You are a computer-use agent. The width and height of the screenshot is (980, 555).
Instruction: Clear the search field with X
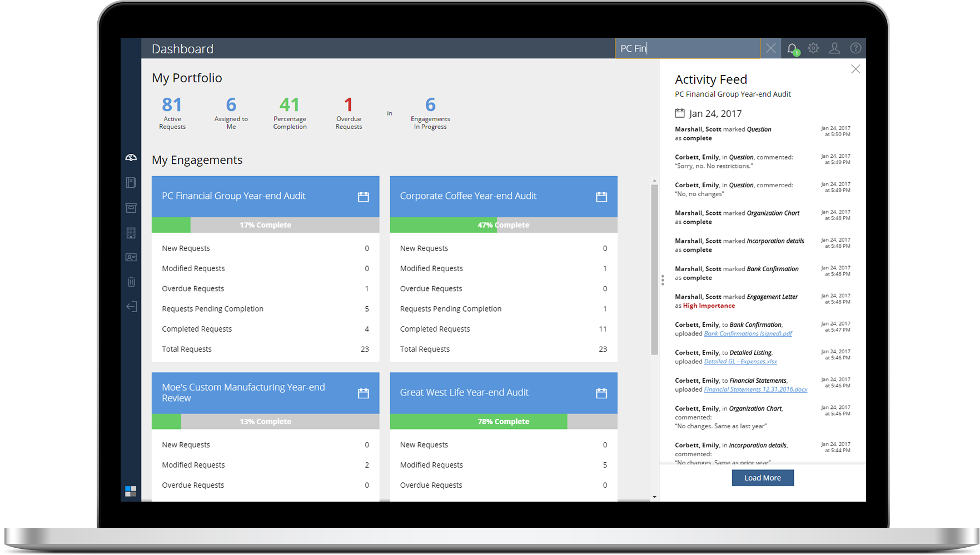click(x=770, y=48)
